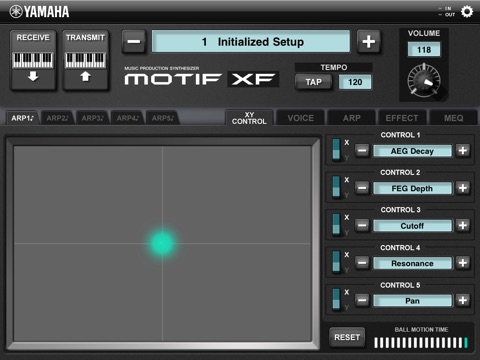Screen dimensions: 480x360
Task: Switch to the VOICE tab
Action: coord(301,118)
